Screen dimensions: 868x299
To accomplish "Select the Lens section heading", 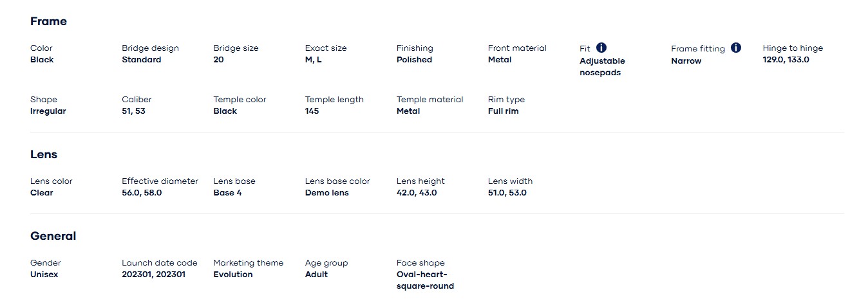I will 44,154.
